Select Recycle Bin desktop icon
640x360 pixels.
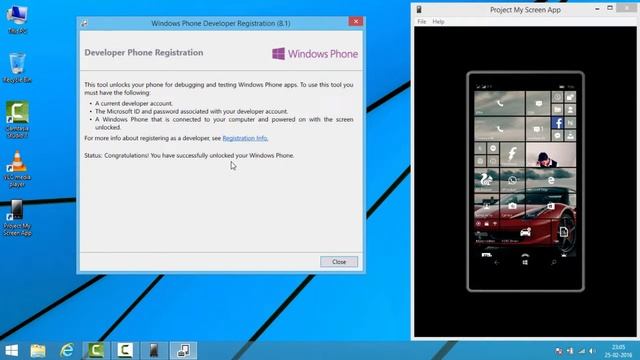[x=17, y=68]
